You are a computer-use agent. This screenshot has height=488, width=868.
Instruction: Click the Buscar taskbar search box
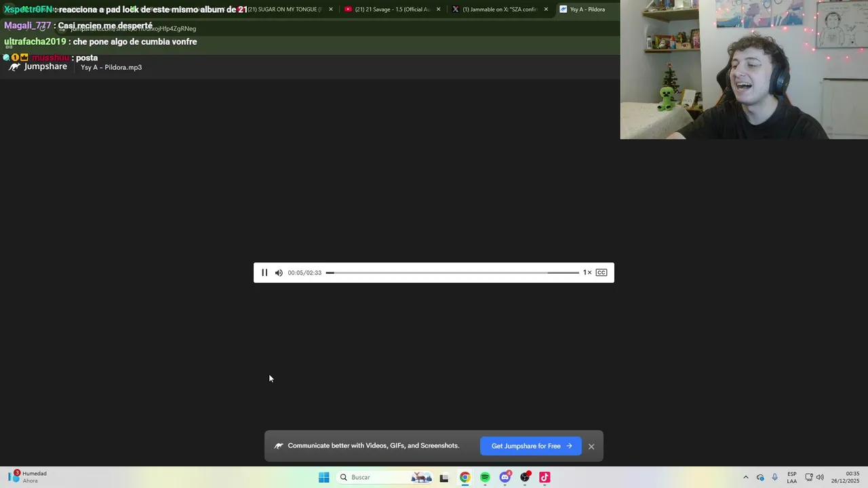[384, 477]
